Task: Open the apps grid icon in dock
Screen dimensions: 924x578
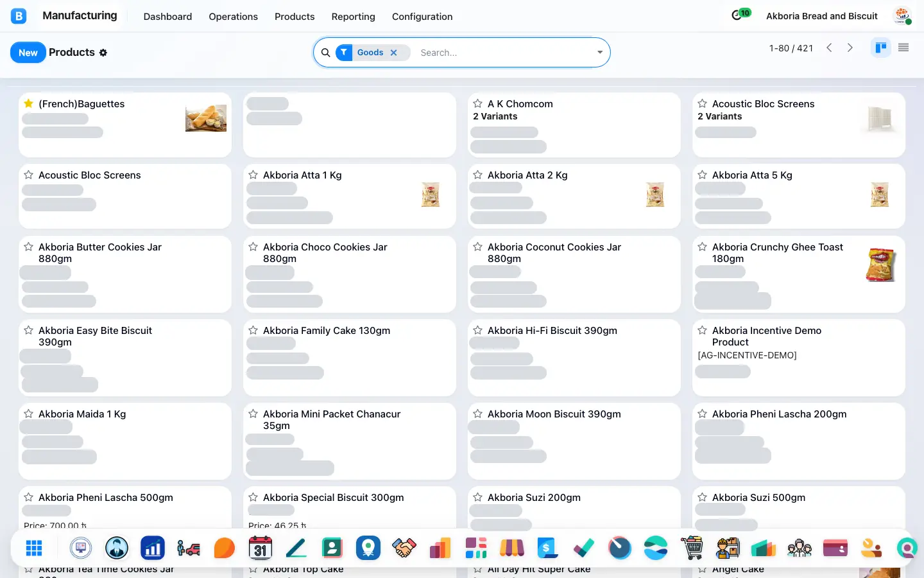Action: pos(34,548)
